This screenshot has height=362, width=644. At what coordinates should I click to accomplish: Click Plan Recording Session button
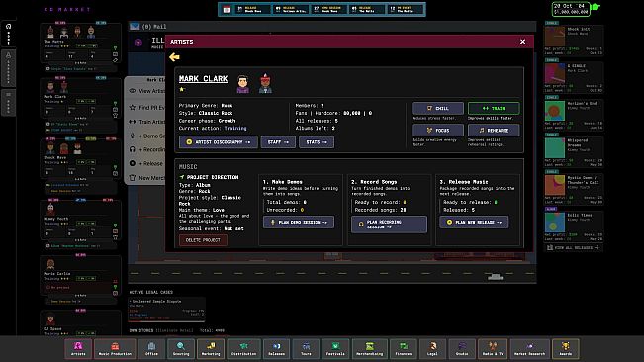pyautogui.click(x=389, y=225)
